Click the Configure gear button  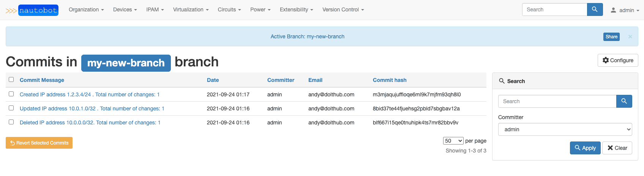(618, 60)
